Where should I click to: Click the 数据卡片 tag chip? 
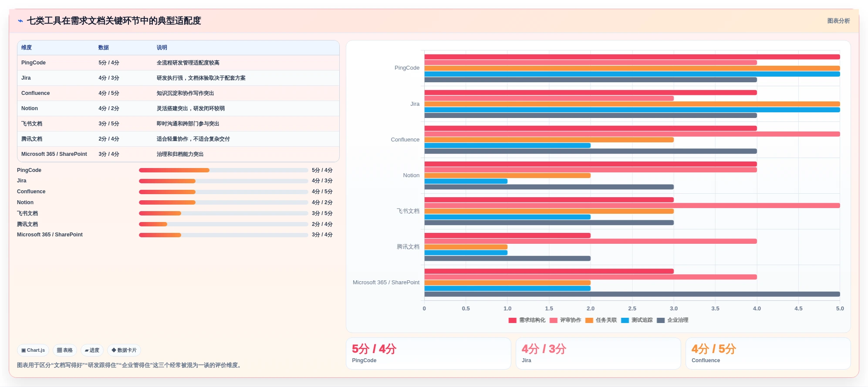pyautogui.click(x=124, y=350)
